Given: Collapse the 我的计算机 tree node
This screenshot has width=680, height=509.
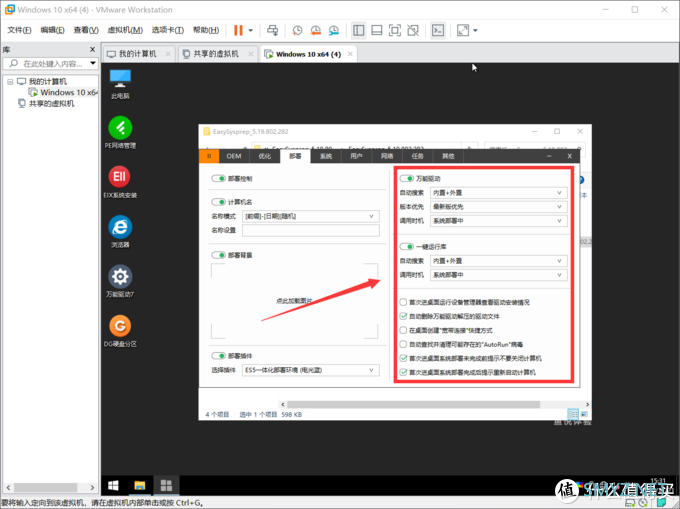Looking at the screenshot, I should tap(10, 82).
